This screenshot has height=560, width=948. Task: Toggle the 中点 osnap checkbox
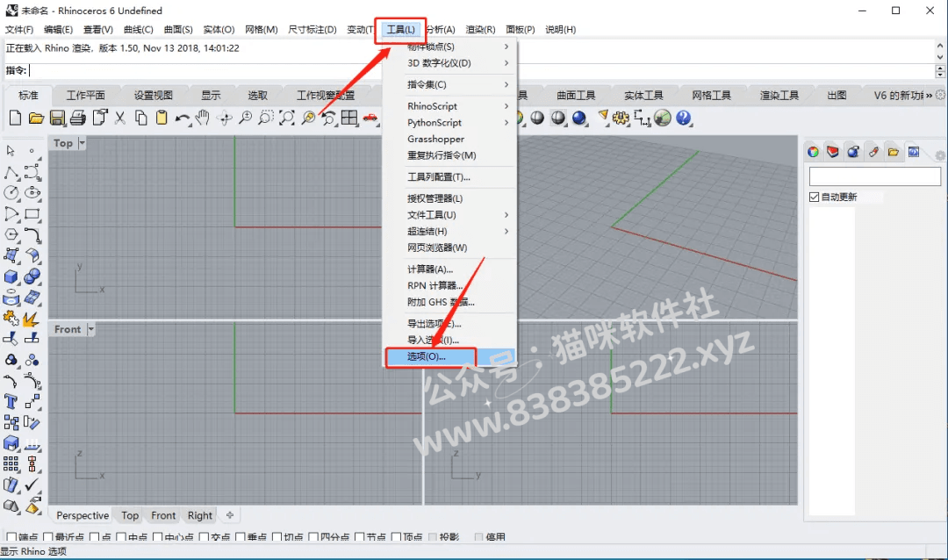120,537
